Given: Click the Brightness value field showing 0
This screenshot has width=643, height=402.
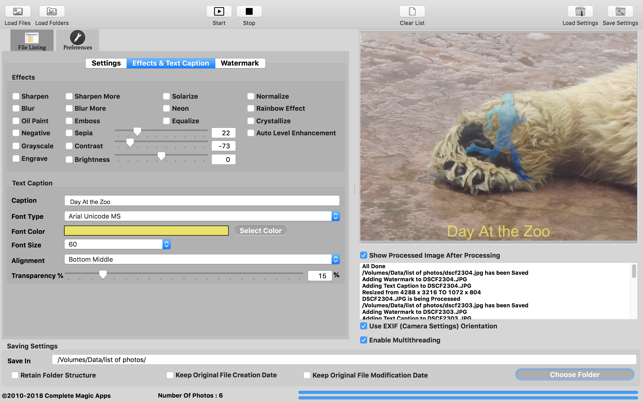Looking at the screenshot, I should click(x=223, y=160).
